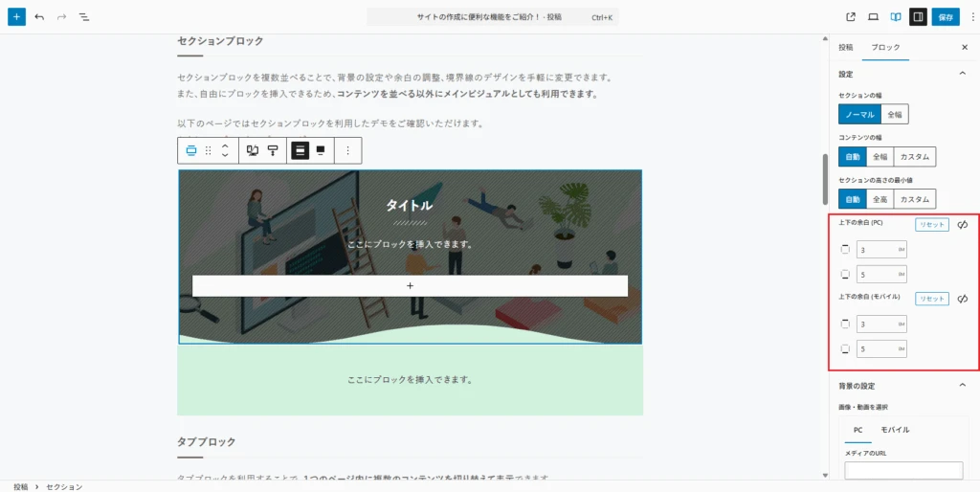Click mobile top padding icon beside value 3

845,324
